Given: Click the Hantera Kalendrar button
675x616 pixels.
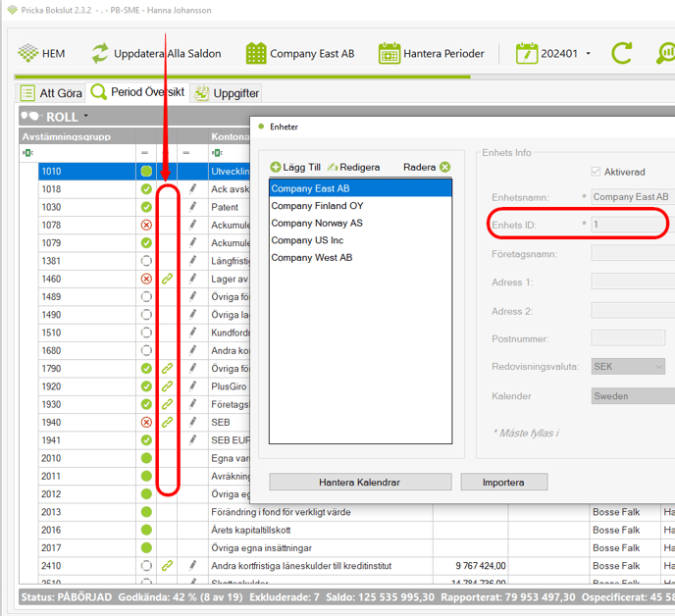Looking at the screenshot, I should click(360, 483).
